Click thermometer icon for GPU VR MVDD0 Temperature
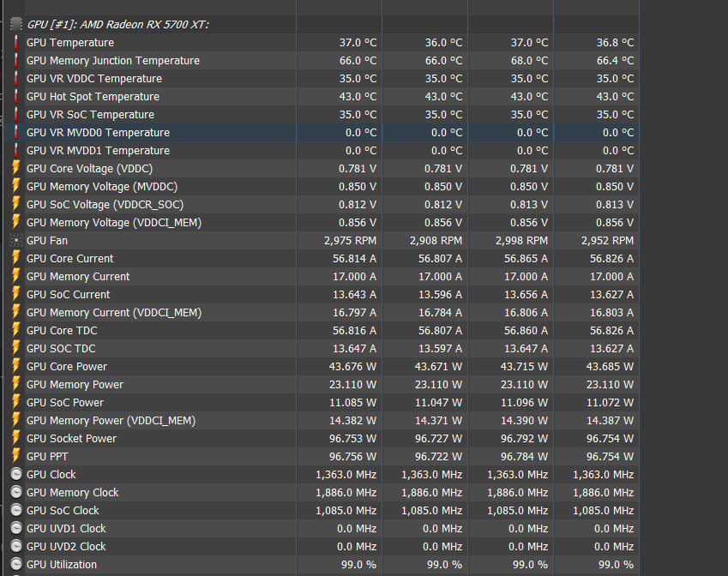Viewport: 728px width, 576px height. 16,132
